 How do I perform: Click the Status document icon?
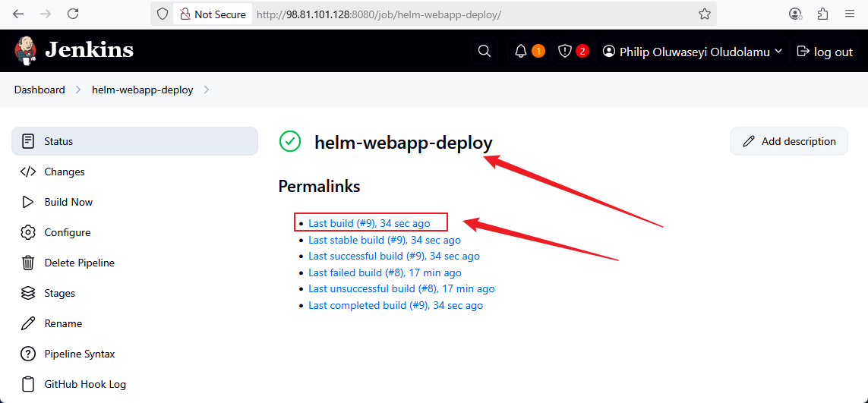tap(28, 141)
